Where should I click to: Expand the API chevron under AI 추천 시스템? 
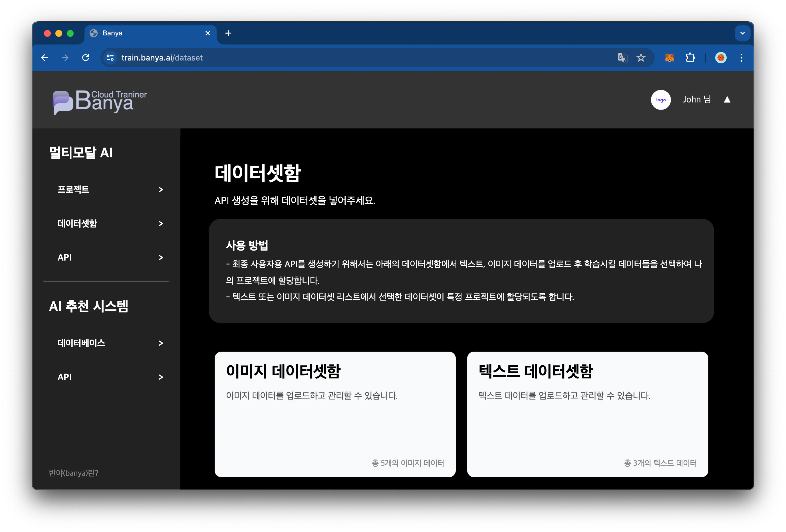[161, 377]
